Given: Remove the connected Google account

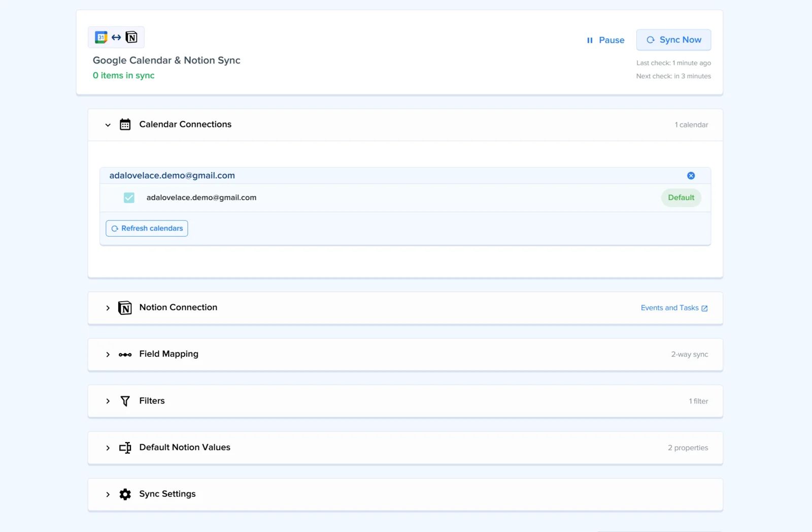Looking at the screenshot, I should tap(691, 176).
